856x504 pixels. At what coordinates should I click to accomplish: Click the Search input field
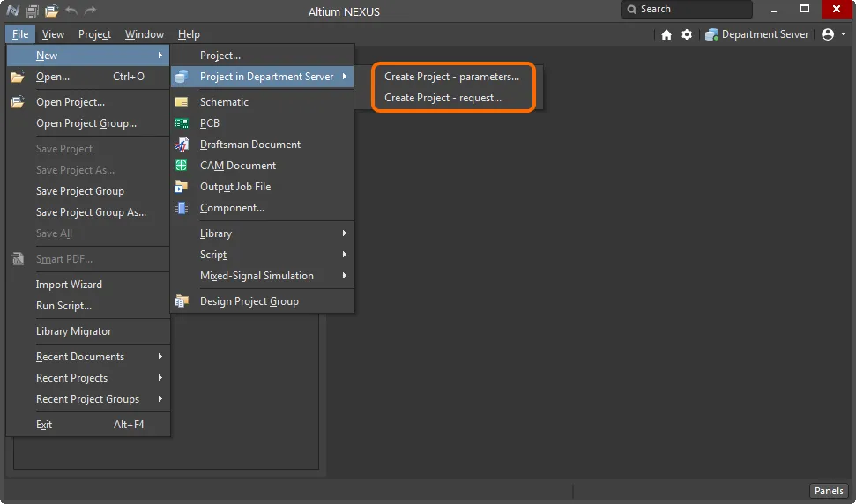(686, 10)
